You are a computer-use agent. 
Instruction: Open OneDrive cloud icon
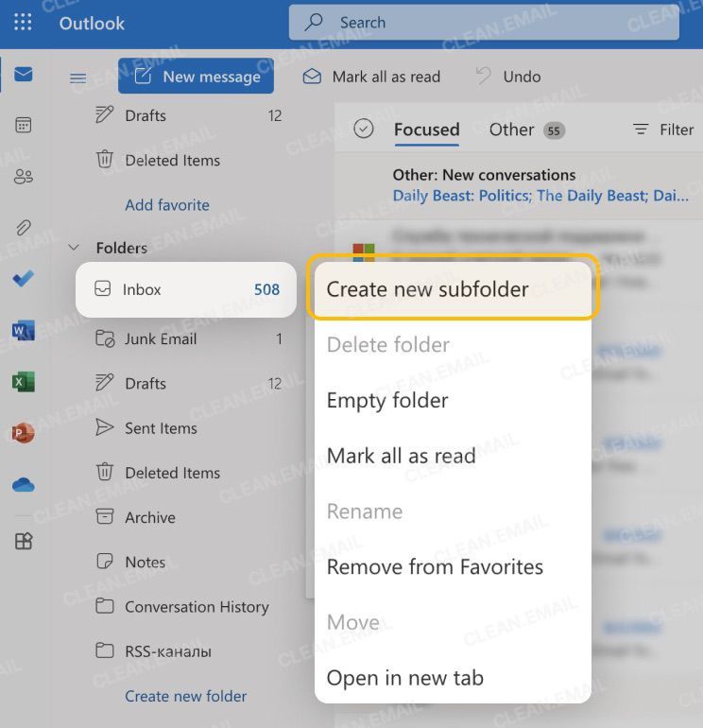pos(24,485)
